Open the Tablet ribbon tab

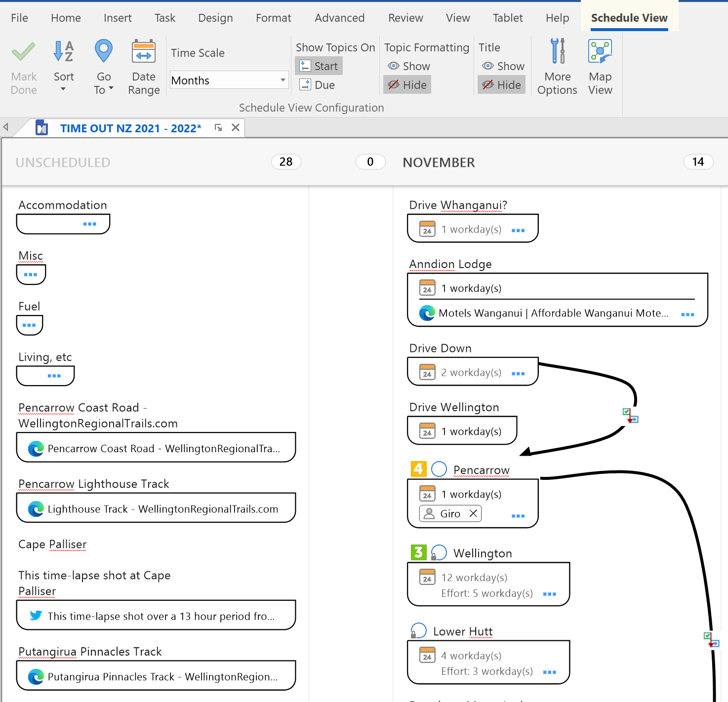coord(508,18)
